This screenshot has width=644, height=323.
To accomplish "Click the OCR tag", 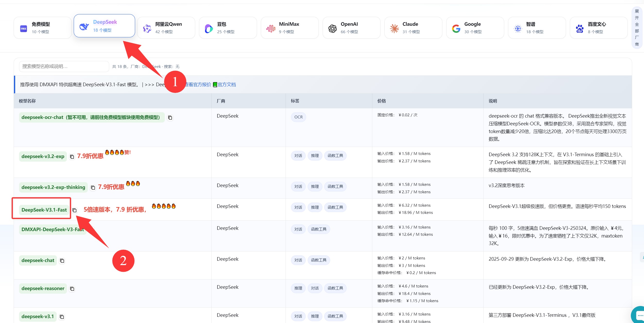I will tap(298, 117).
